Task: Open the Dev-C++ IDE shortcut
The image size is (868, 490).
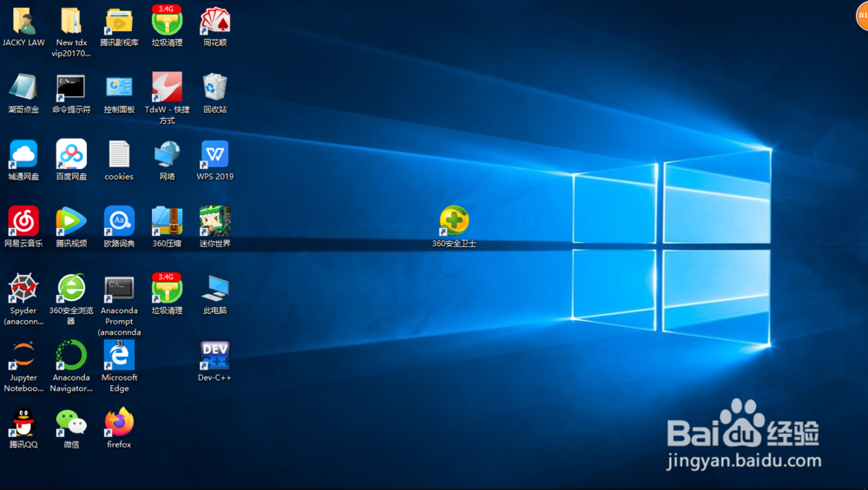Action: [x=214, y=355]
